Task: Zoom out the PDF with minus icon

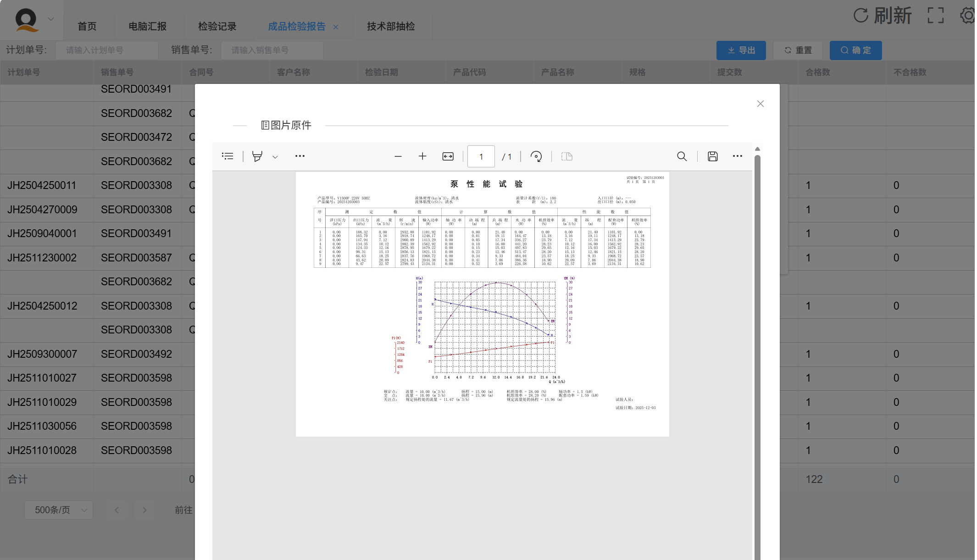Action: click(398, 156)
